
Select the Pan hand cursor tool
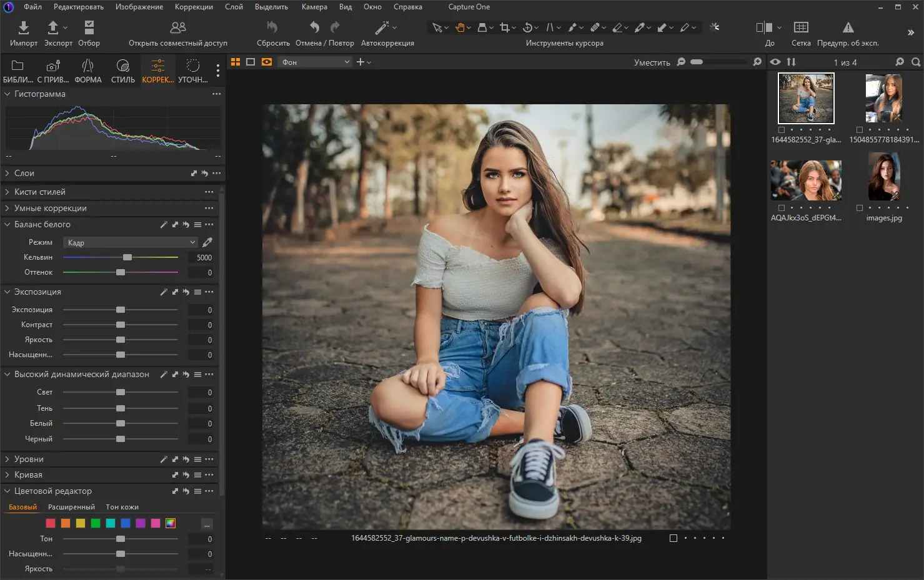point(460,27)
